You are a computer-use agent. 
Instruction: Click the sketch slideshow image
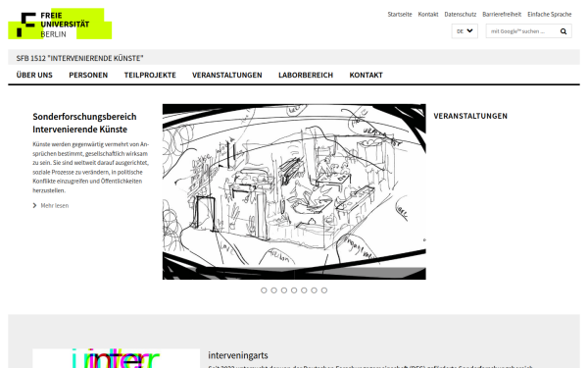[x=294, y=191]
